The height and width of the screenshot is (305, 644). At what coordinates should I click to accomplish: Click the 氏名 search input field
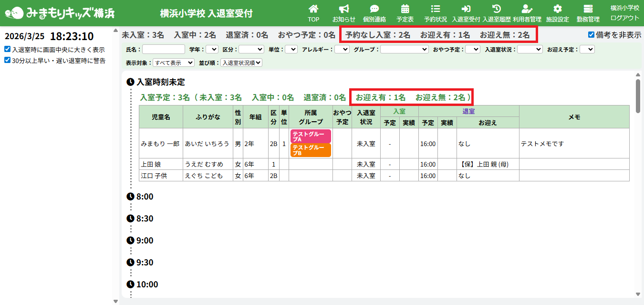pos(164,49)
